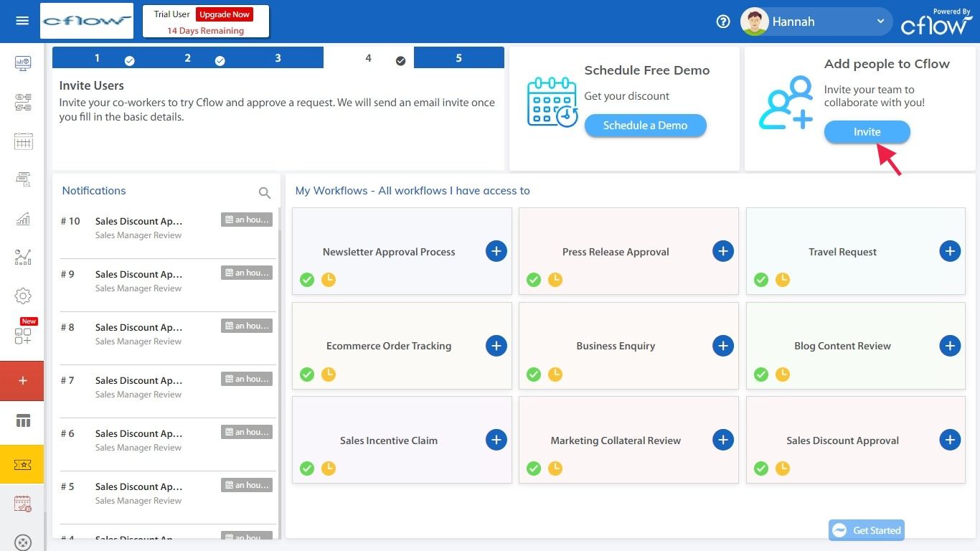This screenshot has height=551, width=980.
Task: Start a new Marketing Collateral Review request
Action: [723, 440]
